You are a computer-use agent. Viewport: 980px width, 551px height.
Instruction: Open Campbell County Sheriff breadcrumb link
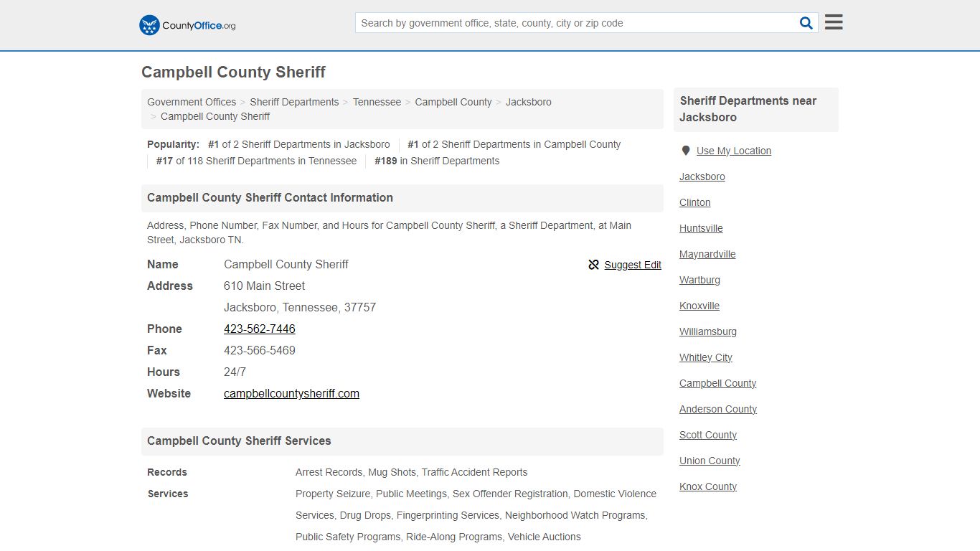215,116
